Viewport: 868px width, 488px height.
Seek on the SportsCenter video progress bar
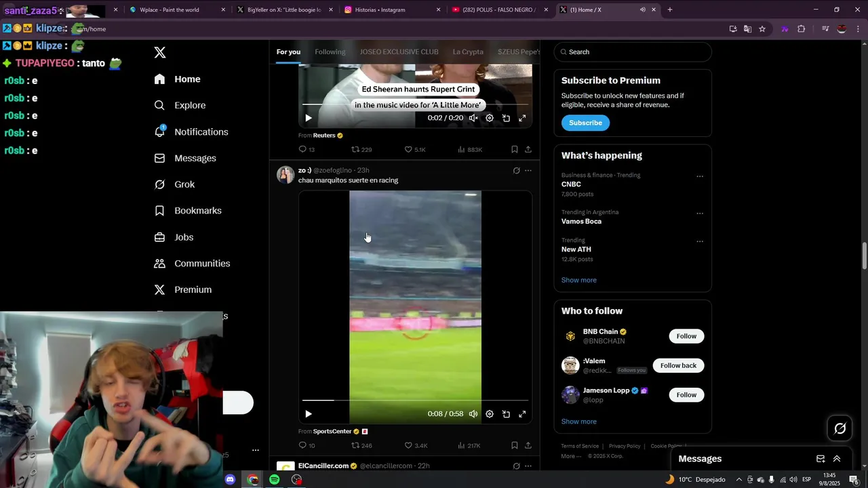click(x=415, y=401)
